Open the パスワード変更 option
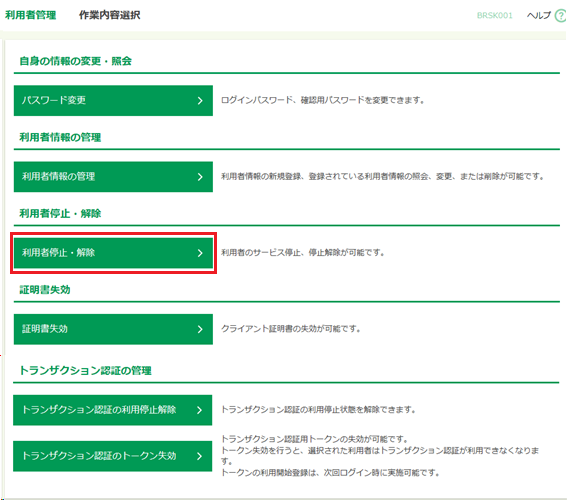The width and height of the screenshot is (567, 500). click(x=113, y=101)
